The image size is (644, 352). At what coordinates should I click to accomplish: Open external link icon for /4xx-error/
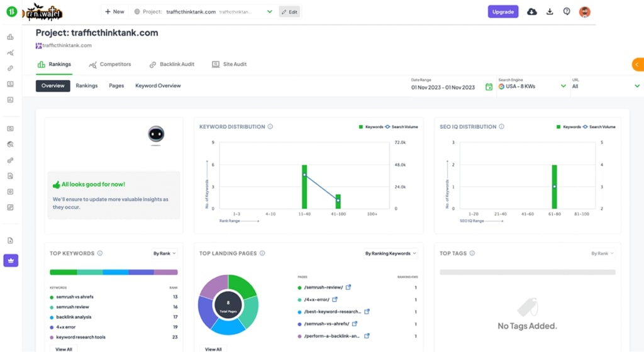335,299
